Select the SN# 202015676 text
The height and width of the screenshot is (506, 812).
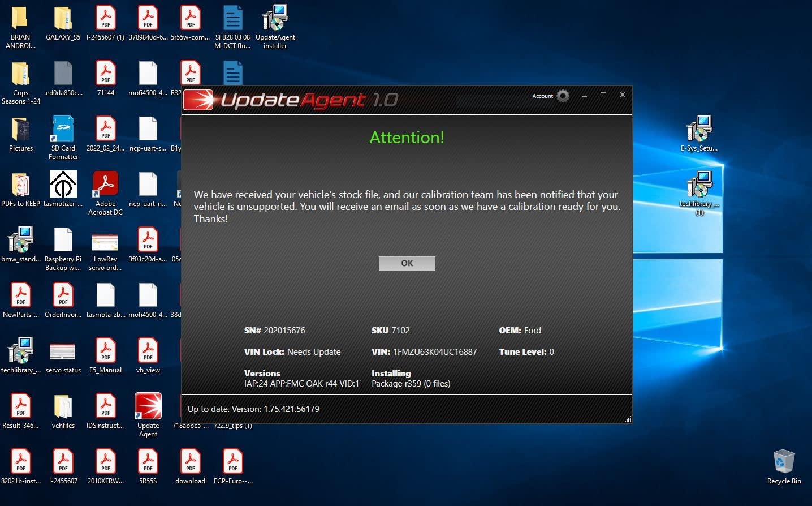pyautogui.click(x=274, y=331)
